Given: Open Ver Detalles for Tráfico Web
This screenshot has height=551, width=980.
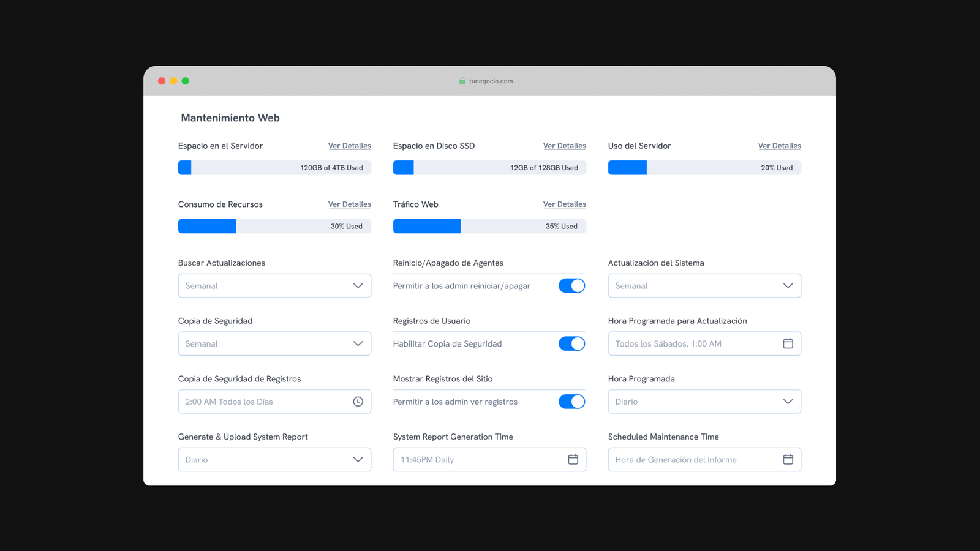Looking at the screenshot, I should (x=564, y=204).
